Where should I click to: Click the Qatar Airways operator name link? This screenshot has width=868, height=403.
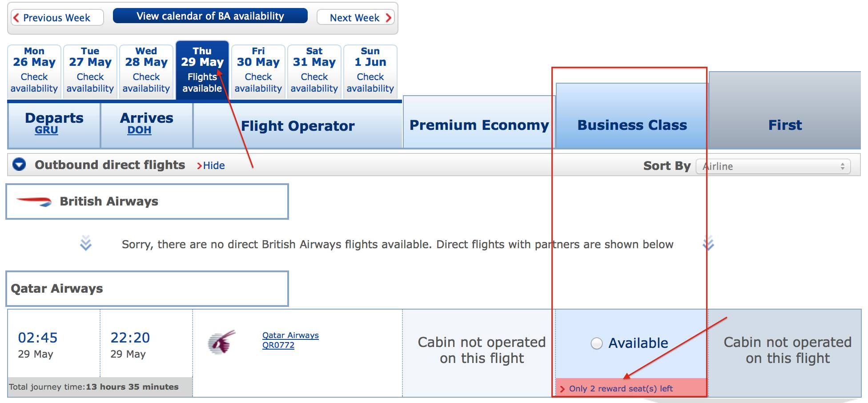pyautogui.click(x=290, y=335)
